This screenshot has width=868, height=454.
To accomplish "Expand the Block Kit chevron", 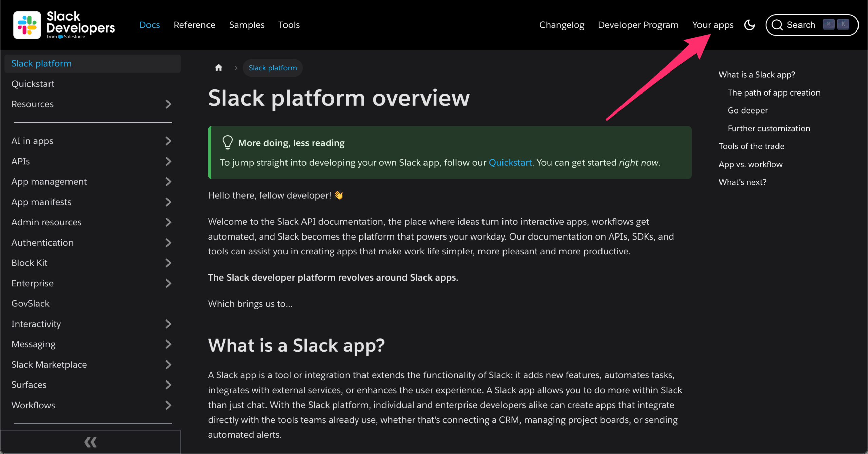I will pos(168,263).
